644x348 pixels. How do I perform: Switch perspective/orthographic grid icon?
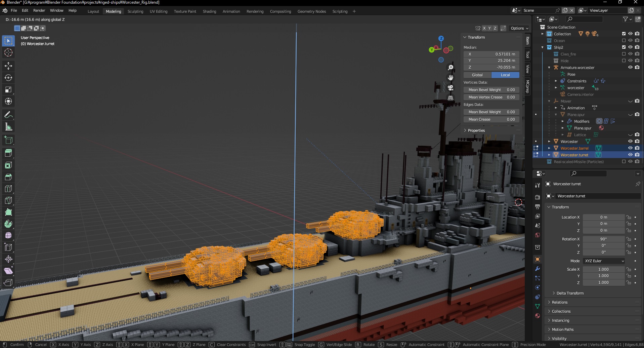point(450,98)
